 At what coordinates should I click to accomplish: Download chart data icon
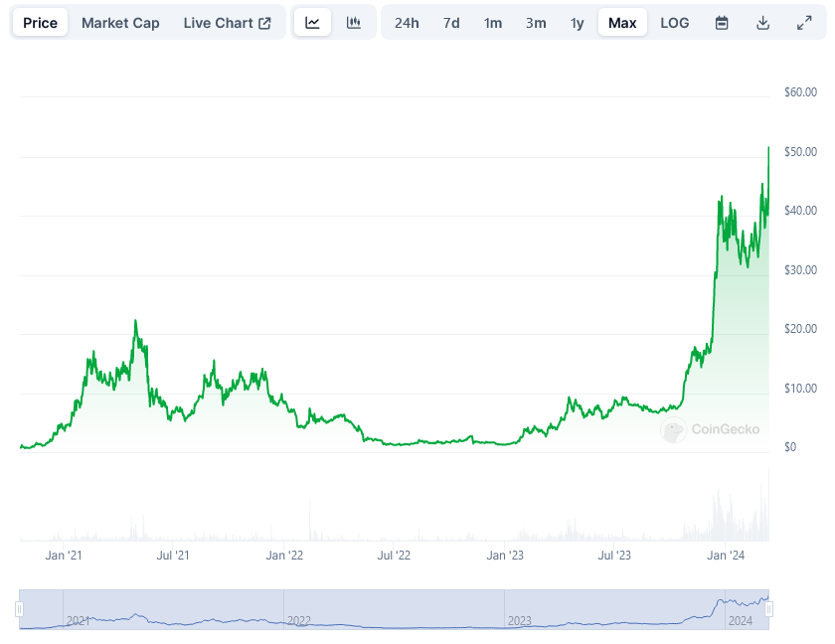pos(762,23)
